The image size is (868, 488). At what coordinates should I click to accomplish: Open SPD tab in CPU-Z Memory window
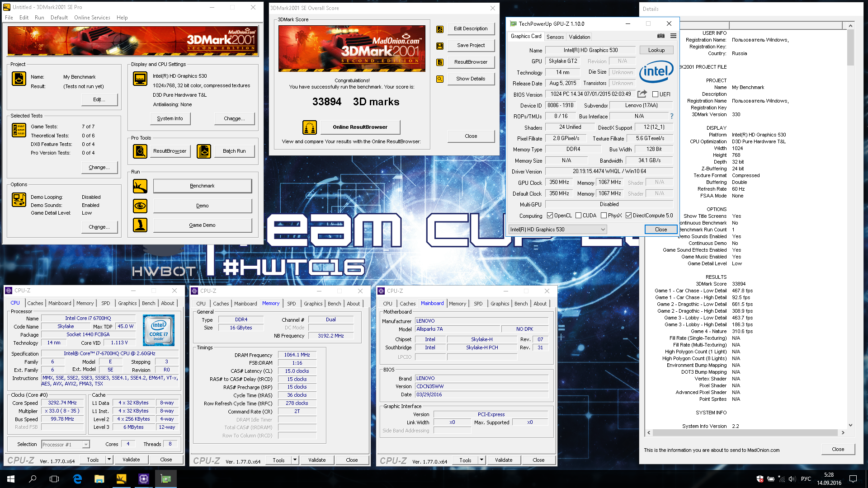tap(292, 304)
